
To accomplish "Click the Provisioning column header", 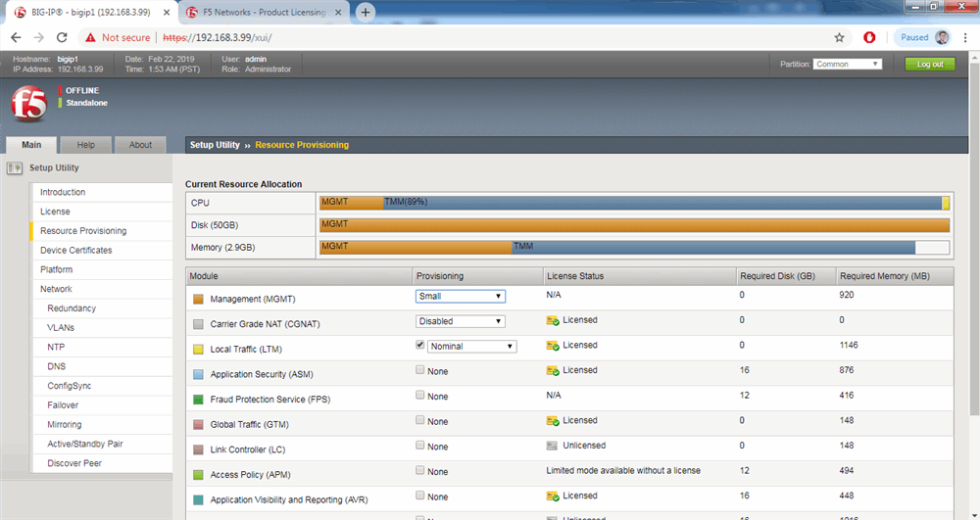I will point(478,276).
